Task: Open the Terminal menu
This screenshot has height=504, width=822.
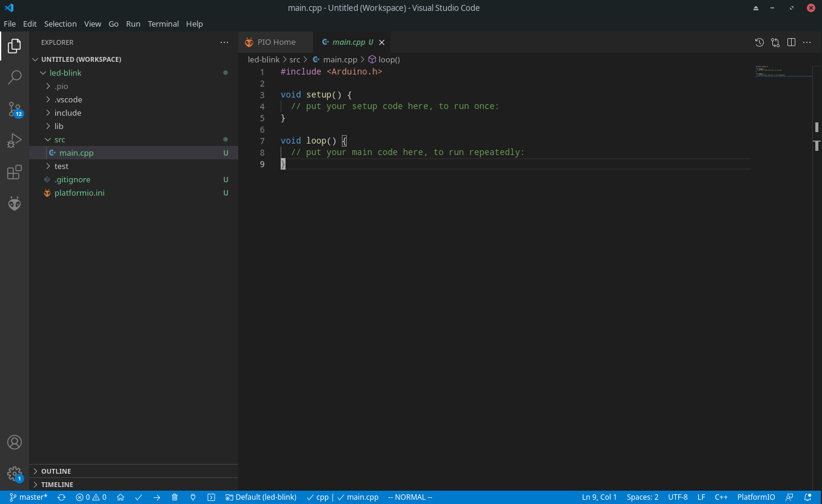Action: click(163, 24)
